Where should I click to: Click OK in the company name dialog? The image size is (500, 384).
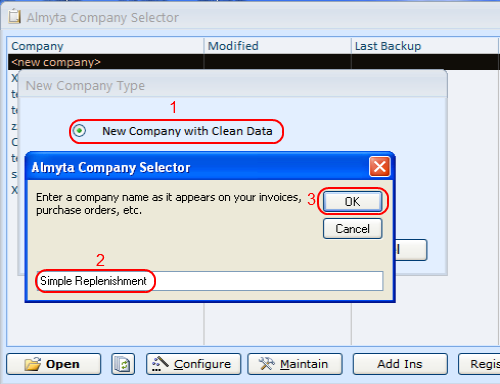click(x=352, y=201)
